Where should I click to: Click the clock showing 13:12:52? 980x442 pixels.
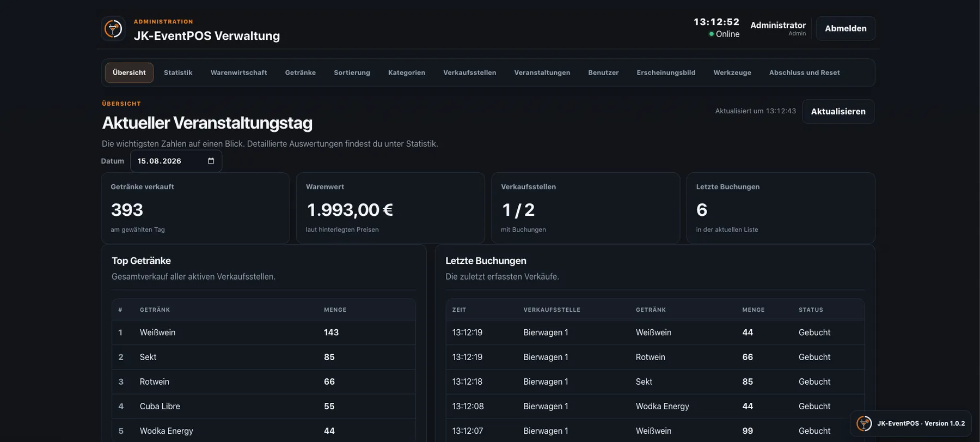716,22
